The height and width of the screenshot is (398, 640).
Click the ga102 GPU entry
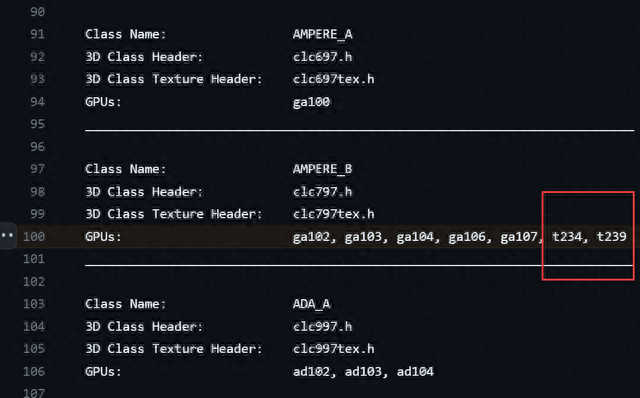tap(311, 237)
